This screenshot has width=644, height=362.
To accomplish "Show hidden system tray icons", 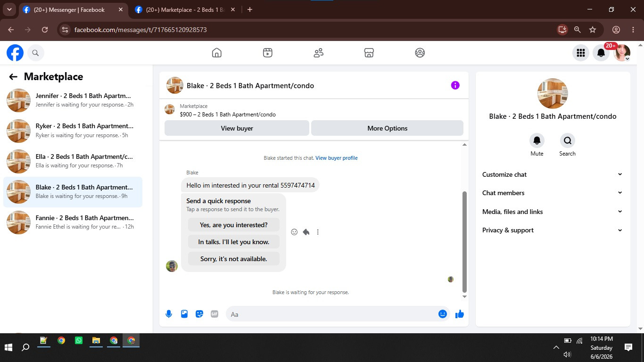I will 556,347.
